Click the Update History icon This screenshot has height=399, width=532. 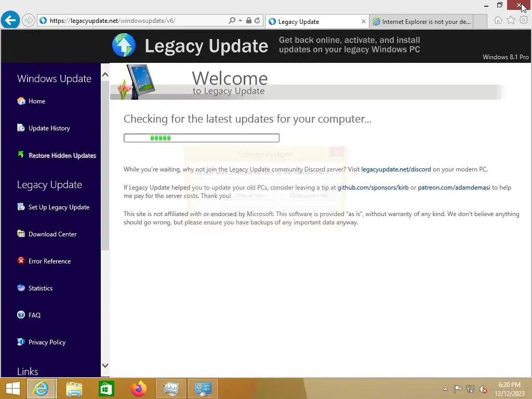point(21,128)
